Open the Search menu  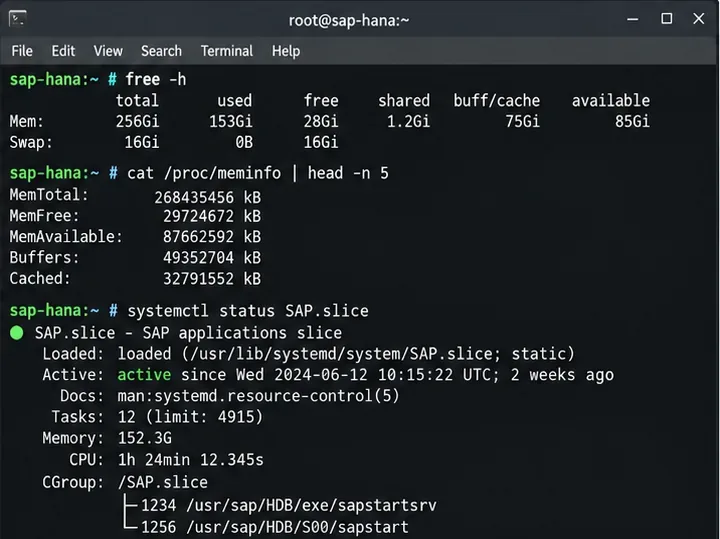coord(161,51)
